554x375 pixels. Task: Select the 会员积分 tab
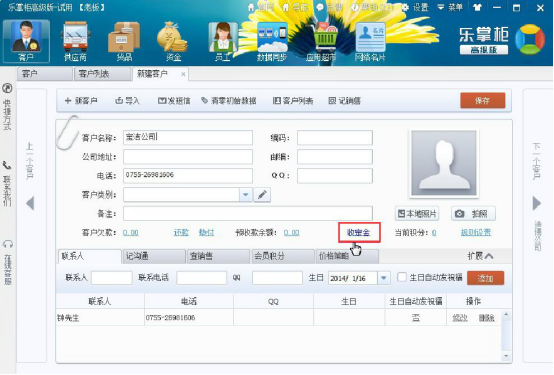283,256
